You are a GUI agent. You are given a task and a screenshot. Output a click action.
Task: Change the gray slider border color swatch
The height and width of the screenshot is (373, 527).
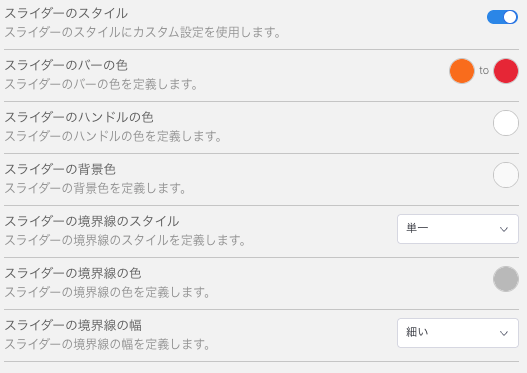click(x=506, y=279)
